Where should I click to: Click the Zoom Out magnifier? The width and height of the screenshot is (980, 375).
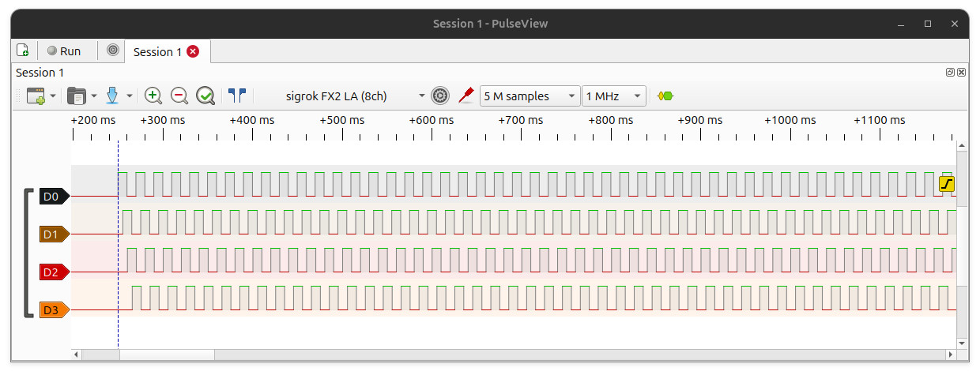tap(179, 96)
